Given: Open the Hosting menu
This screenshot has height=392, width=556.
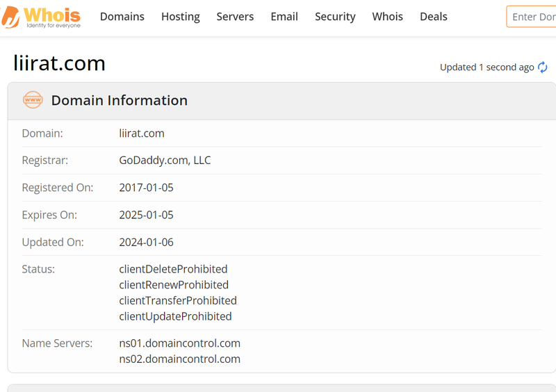Looking at the screenshot, I should tap(181, 17).
